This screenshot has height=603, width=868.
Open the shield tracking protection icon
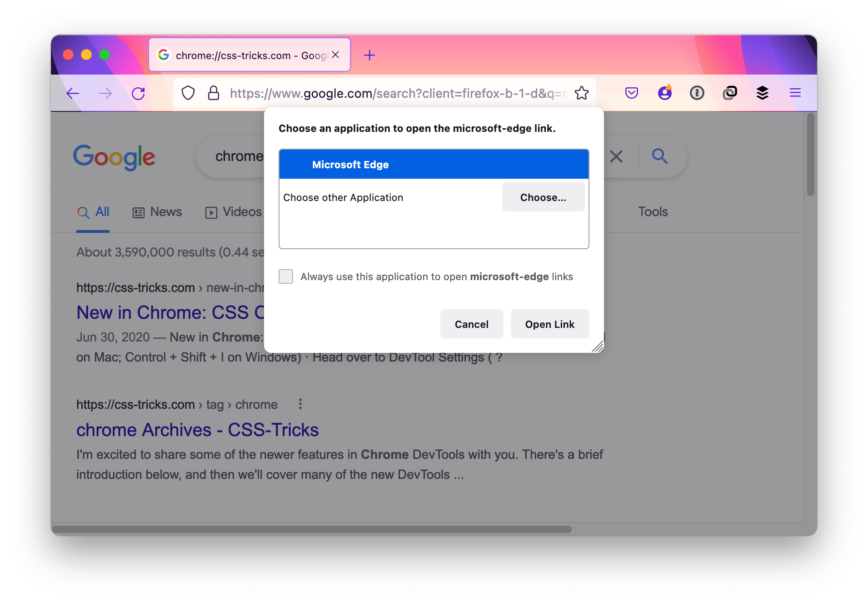point(188,93)
